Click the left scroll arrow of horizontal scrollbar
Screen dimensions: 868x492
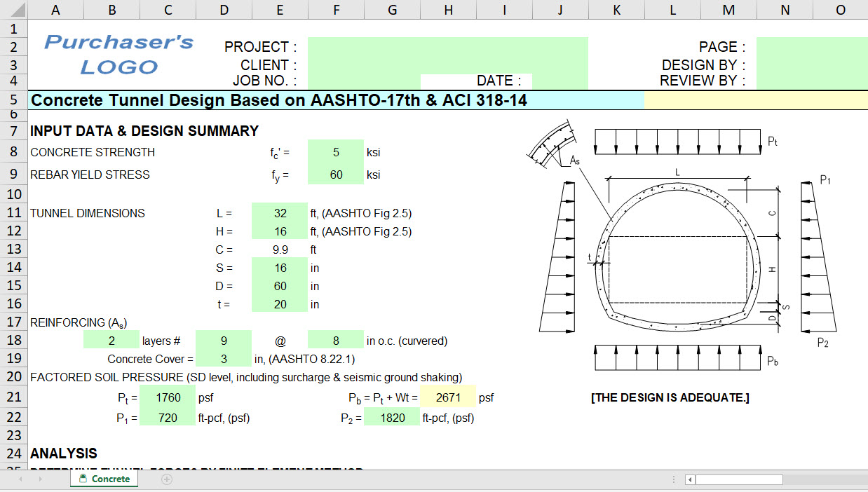point(691,479)
